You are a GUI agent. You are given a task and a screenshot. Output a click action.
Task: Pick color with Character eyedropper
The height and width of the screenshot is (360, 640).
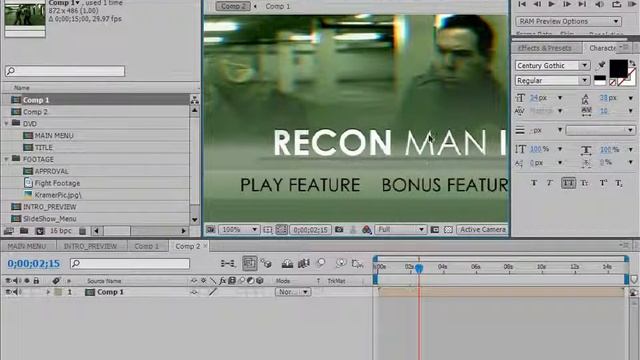tap(601, 65)
